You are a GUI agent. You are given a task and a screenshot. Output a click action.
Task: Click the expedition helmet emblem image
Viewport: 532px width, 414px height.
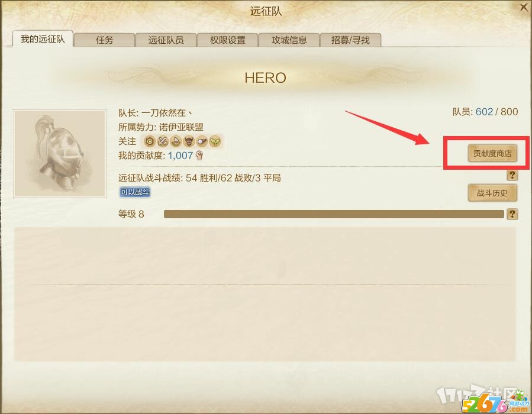point(60,154)
